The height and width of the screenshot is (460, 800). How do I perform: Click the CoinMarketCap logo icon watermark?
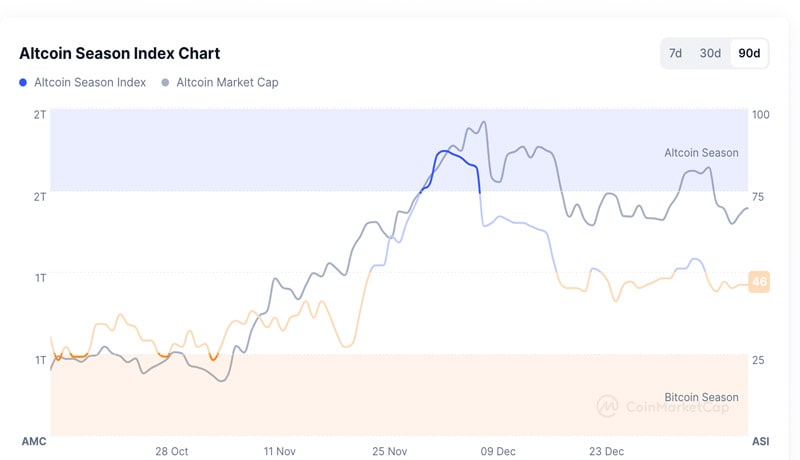(x=607, y=406)
